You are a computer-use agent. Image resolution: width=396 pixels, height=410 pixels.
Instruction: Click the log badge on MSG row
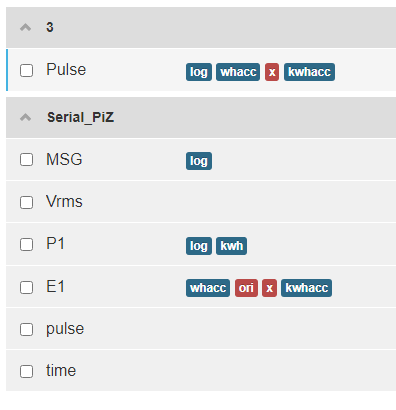click(x=199, y=161)
